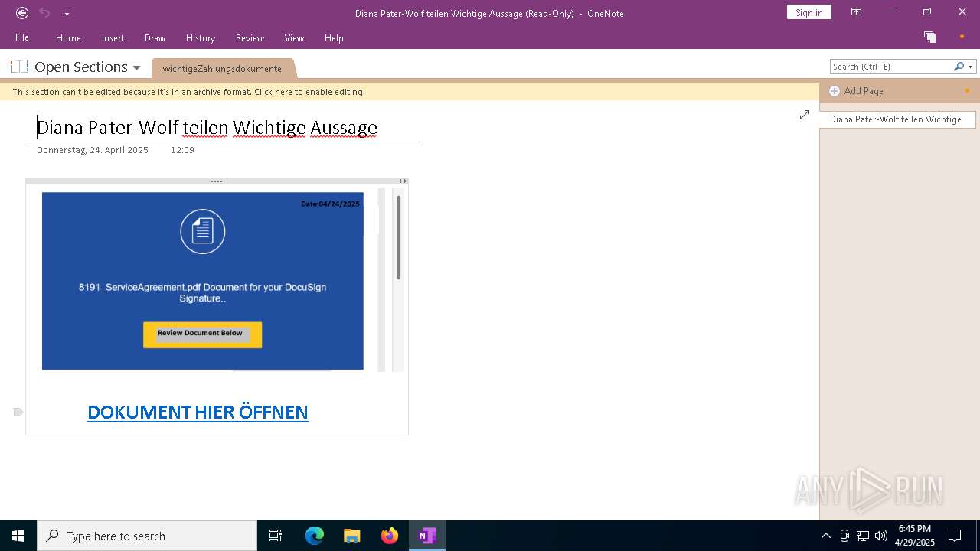Open File Explorer from taskbar
The width and height of the screenshot is (980, 551).
pos(352,536)
